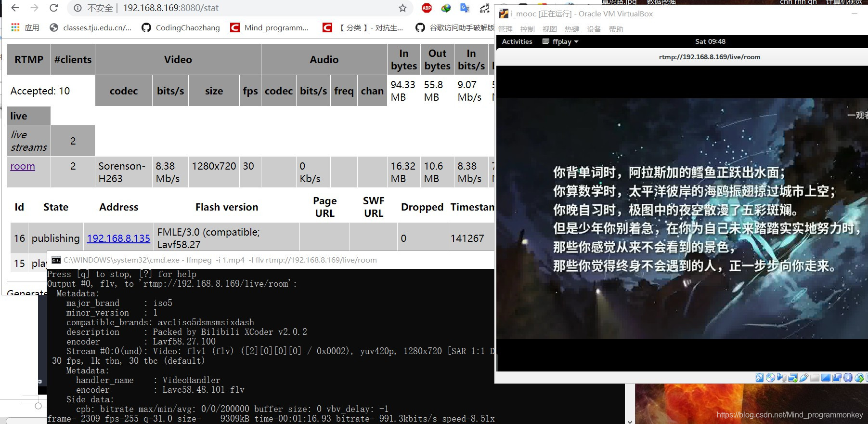Click the VirtualBox window app icon
This screenshot has height=424, width=868.
point(504,13)
